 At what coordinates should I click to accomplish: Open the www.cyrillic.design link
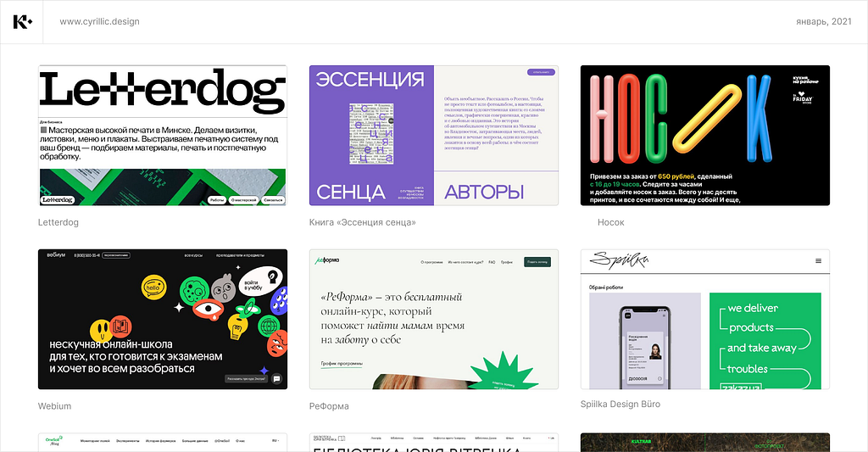coord(100,21)
